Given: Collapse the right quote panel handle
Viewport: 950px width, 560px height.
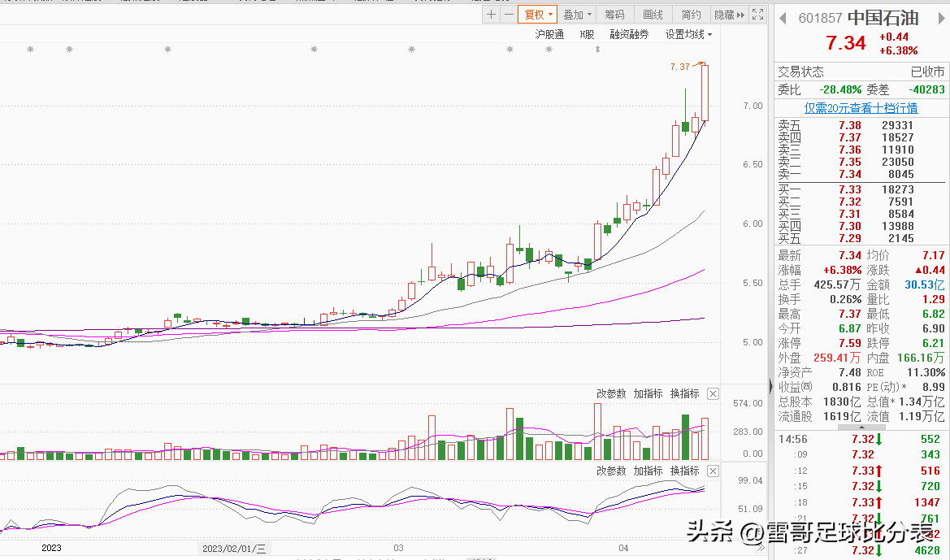Looking at the screenshot, I should pos(770,385).
